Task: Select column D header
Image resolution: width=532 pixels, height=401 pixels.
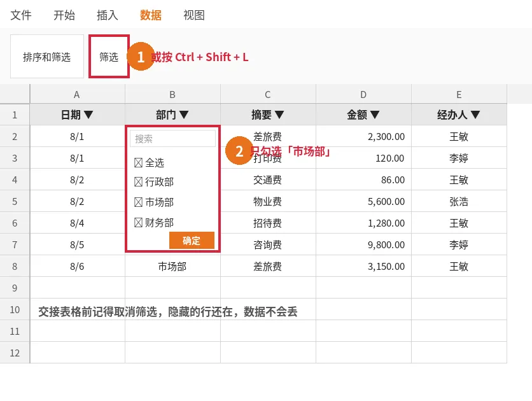Action: click(363, 94)
